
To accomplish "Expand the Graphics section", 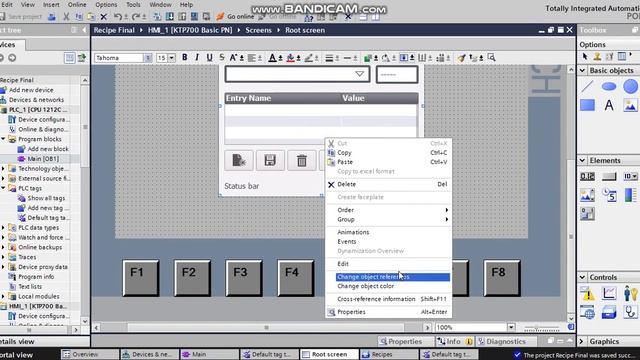I will (582, 341).
